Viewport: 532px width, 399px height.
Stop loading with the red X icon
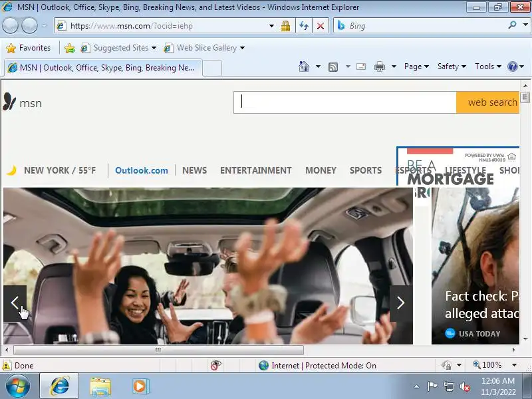(321, 26)
